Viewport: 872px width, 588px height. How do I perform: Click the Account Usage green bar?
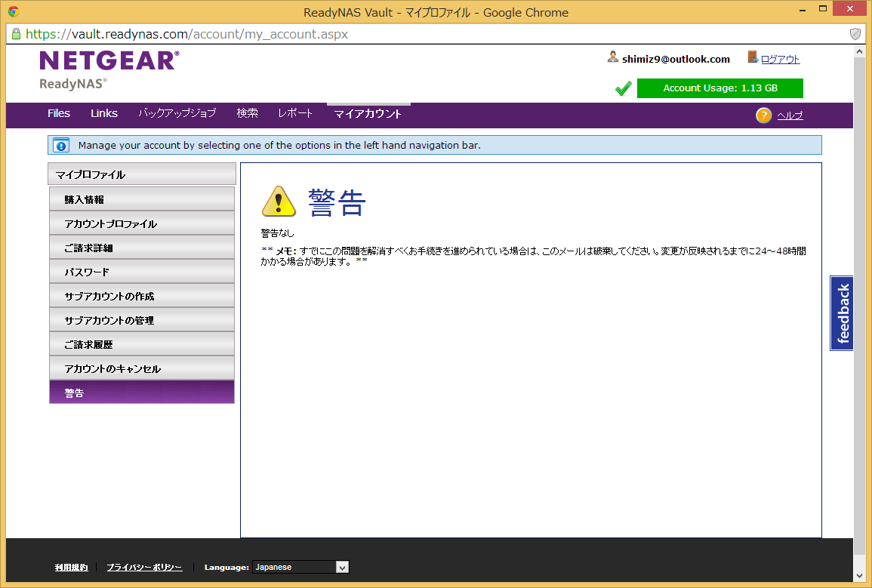click(719, 88)
